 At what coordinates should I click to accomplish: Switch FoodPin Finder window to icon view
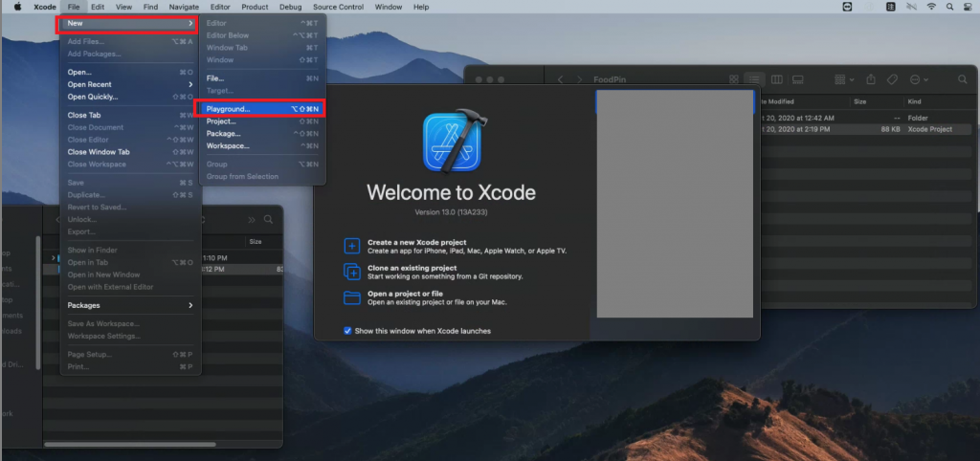[734, 80]
